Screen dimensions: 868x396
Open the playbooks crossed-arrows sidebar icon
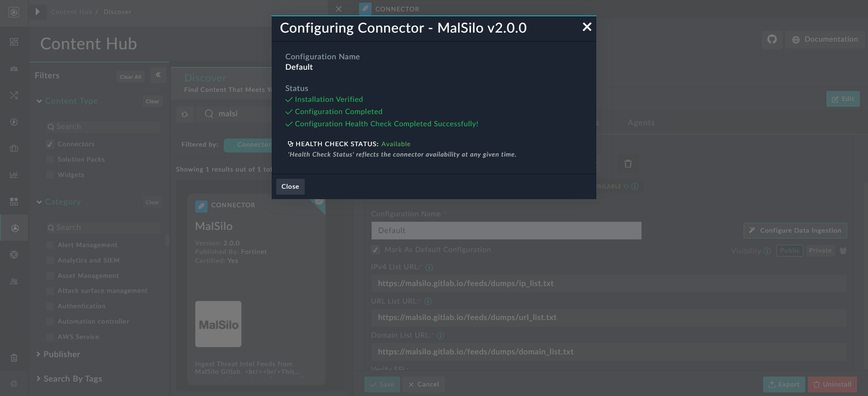(x=14, y=95)
